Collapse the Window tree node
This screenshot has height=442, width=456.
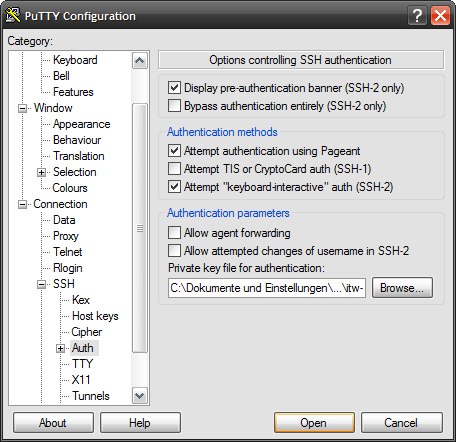tap(22, 108)
